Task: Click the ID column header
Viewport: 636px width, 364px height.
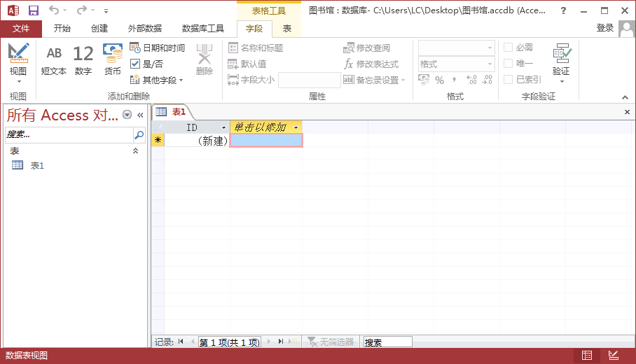Action: [197, 127]
